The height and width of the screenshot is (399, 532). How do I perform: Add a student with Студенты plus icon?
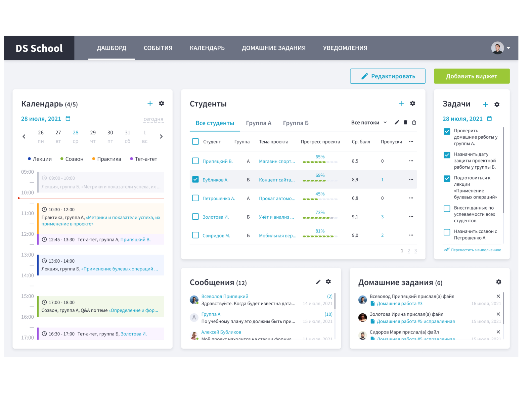[x=401, y=103]
